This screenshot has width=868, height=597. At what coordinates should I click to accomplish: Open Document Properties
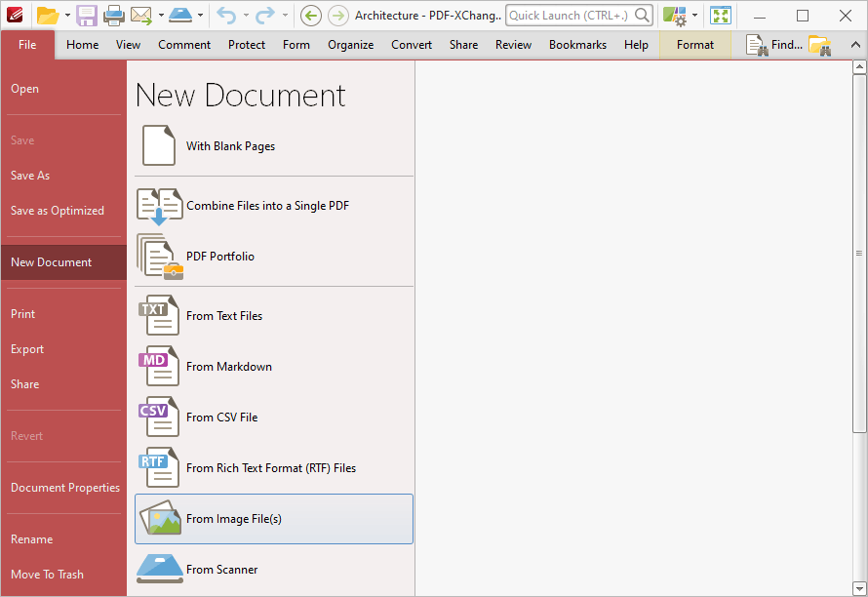click(x=64, y=487)
